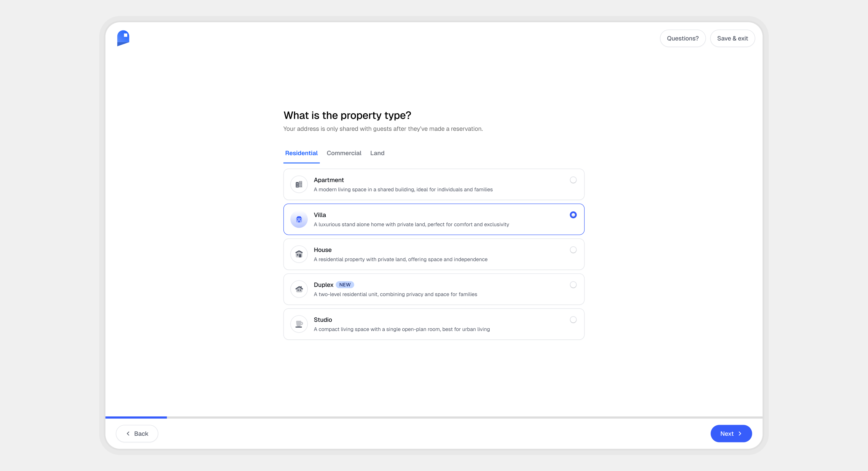Click "A two-level residential unit" description
868x471 pixels.
[395, 294]
